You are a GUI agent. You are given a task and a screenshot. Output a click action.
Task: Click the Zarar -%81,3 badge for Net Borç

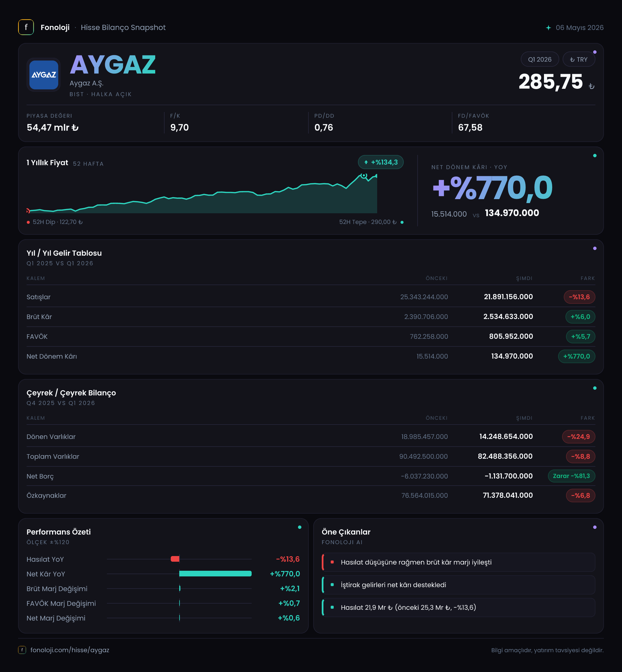[x=571, y=476]
